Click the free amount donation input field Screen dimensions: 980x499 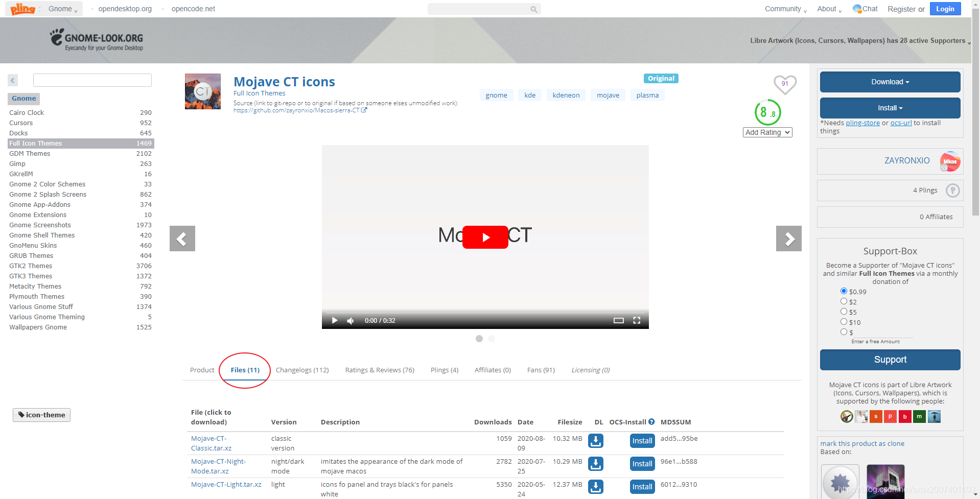[882, 332]
